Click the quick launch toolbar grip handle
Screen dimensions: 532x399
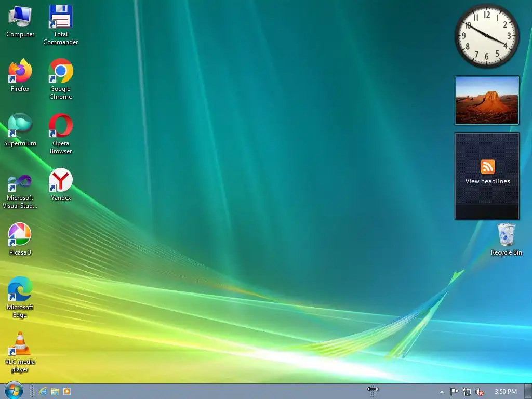(x=32, y=391)
